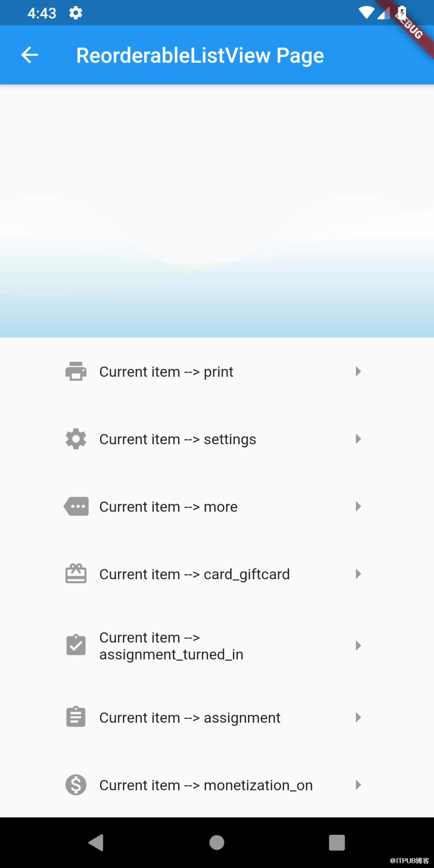Tap Android back triangle navigation button

coord(96,842)
